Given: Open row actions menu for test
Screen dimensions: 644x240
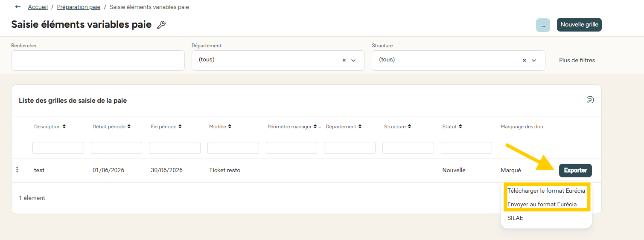Looking at the screenshot, I should (x=17, y=170).
